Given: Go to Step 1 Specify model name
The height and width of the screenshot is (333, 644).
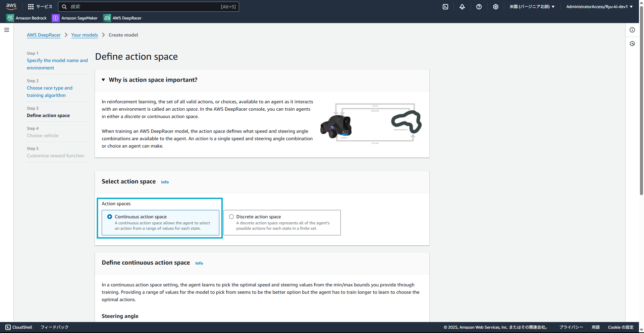Looking at the screenshot, I should pos(57,64).
